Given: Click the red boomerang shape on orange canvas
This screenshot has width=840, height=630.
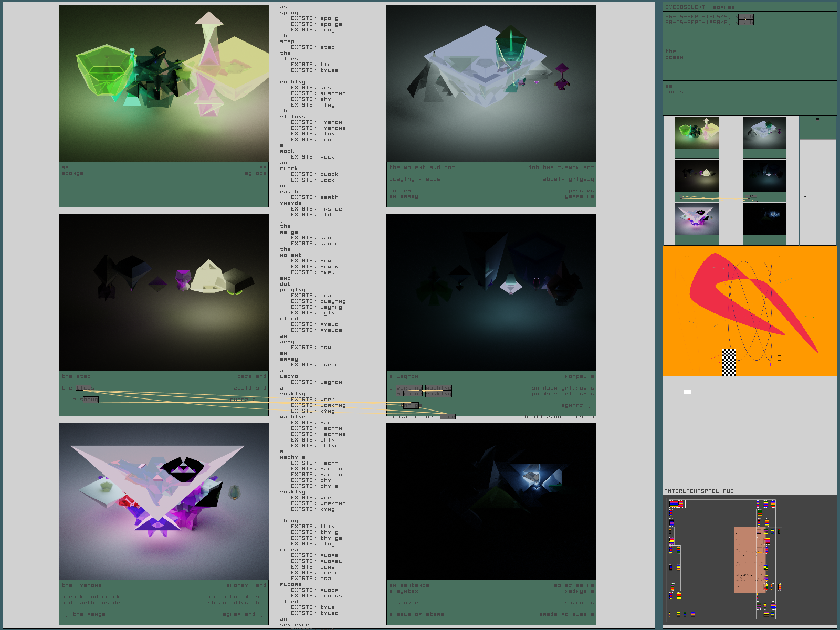Looking at the screenshot, I should click(x=735, y=294).
